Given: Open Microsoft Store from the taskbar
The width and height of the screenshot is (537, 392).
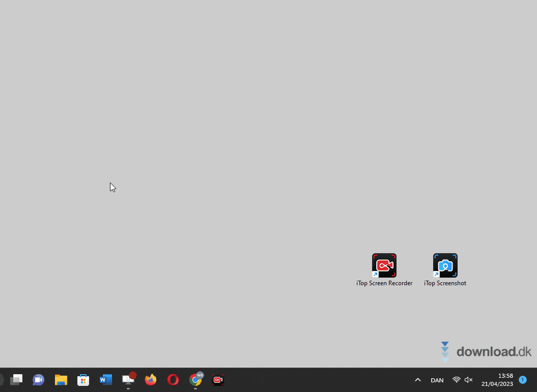Looking at the screenshot, I should (x=83, y=380).
